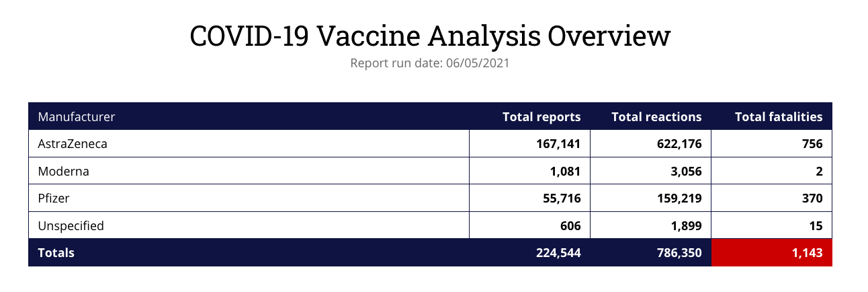
Task: Select the Pfizer row label
Action: tap(54, 199)
